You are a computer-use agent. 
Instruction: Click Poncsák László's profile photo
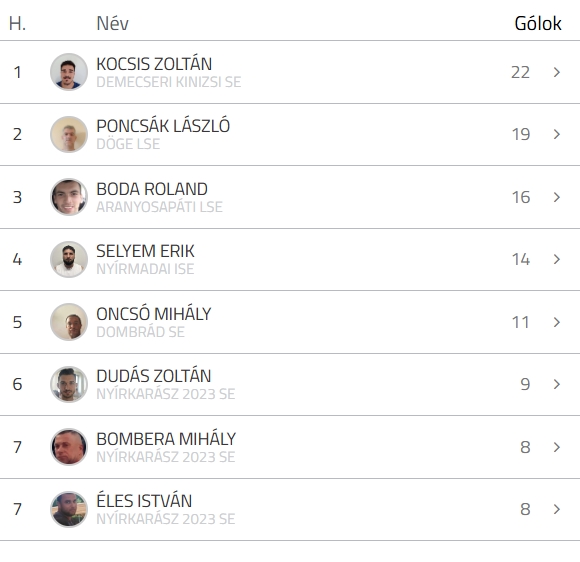coord(69,134)
